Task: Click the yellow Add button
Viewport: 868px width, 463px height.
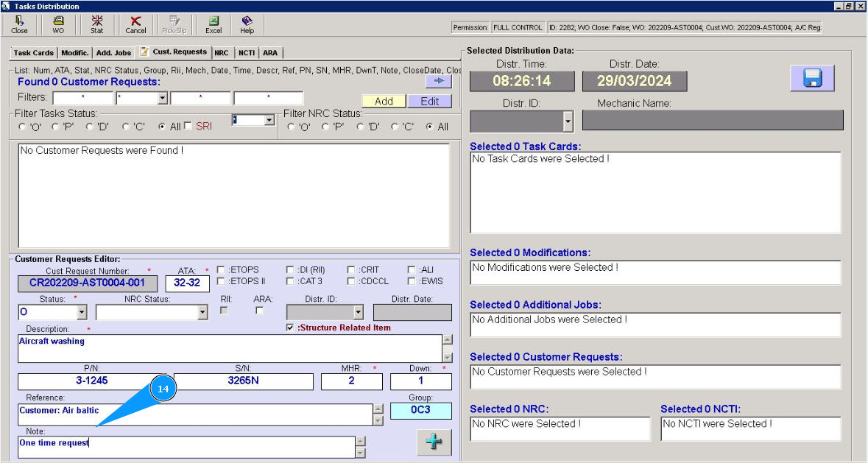Action: point(384,102)
